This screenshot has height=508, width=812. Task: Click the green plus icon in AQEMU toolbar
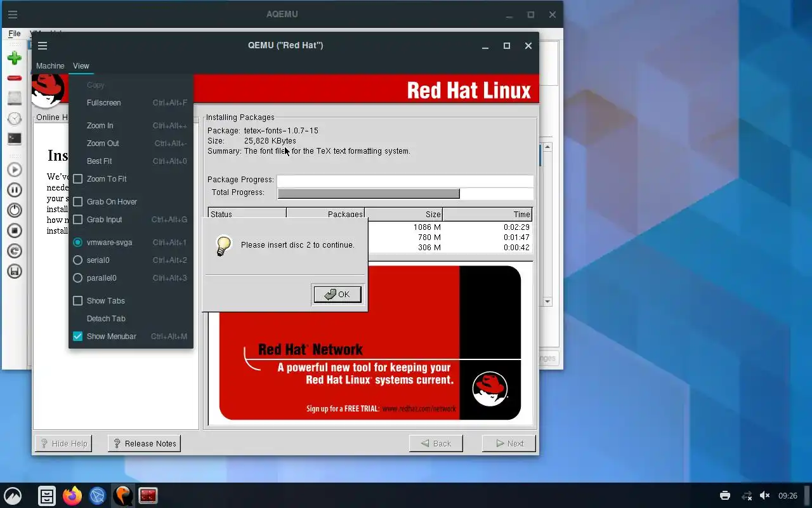pos(14,58)
